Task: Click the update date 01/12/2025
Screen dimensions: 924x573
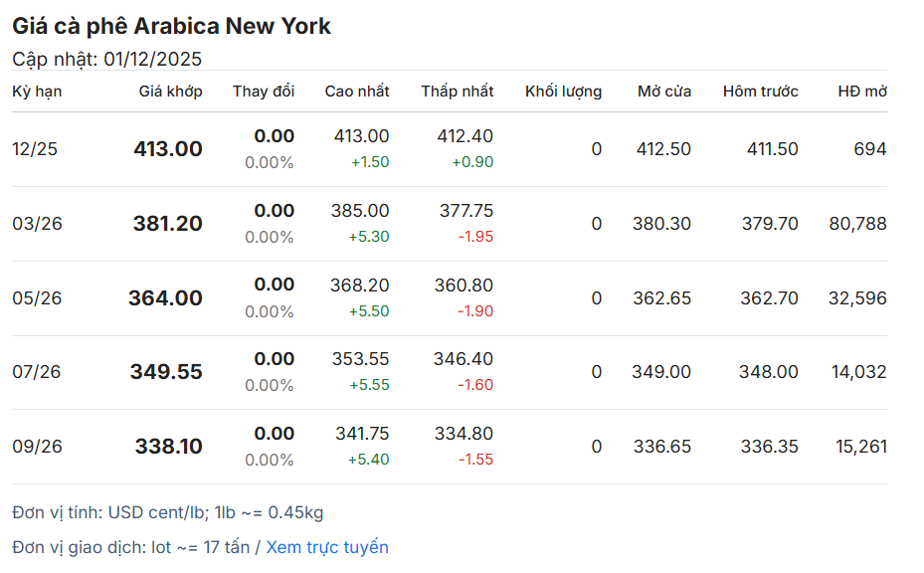Action: coord(153,59)
